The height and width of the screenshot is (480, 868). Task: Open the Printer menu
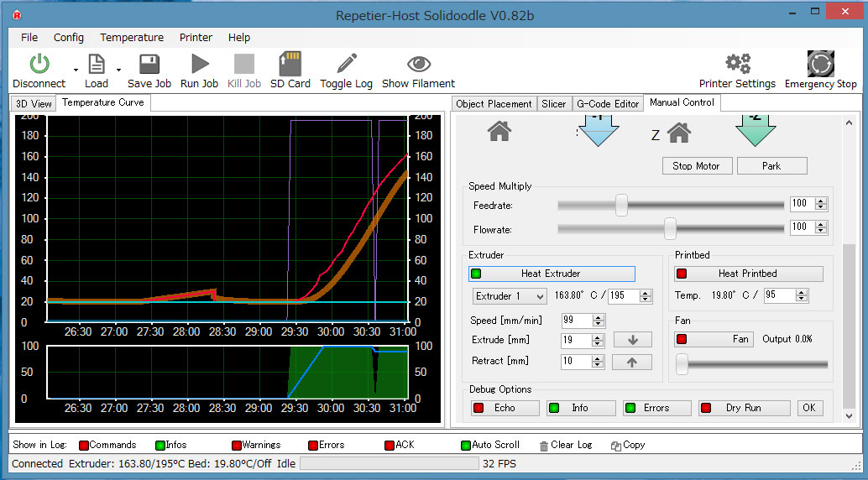[x=196, y=38]
